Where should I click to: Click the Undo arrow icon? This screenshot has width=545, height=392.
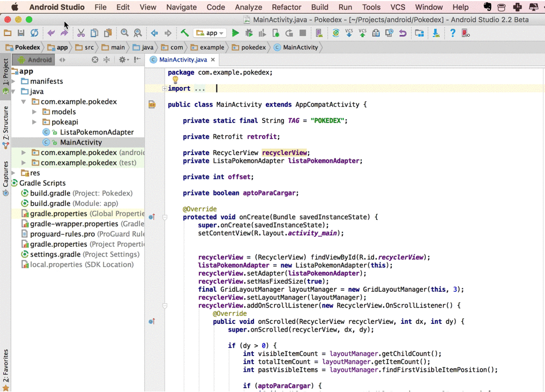pos(51,33)
